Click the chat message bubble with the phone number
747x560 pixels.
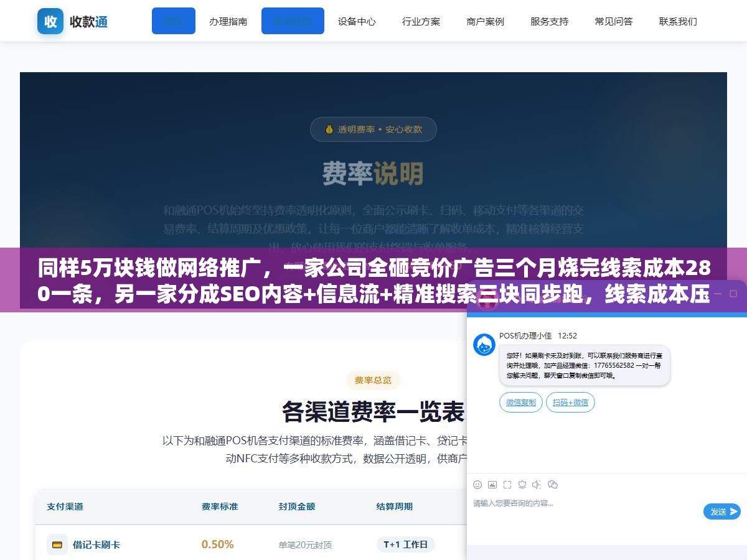point(585,365)
